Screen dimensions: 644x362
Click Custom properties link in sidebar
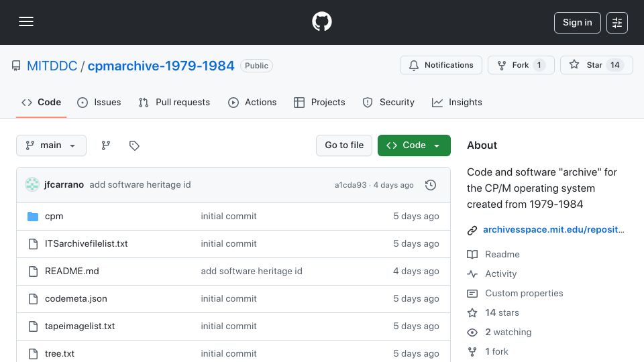click(524, 294)
